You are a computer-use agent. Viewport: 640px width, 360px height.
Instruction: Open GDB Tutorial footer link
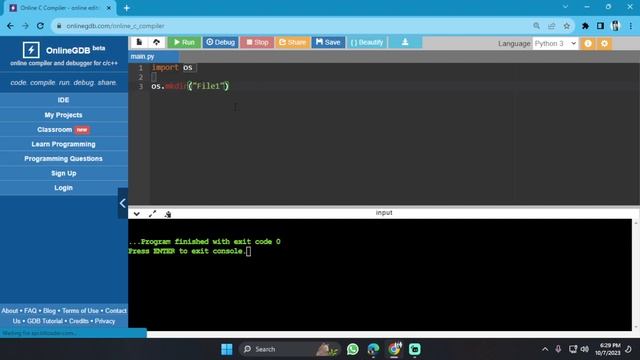pyautogui.click(x=45, y=321)
